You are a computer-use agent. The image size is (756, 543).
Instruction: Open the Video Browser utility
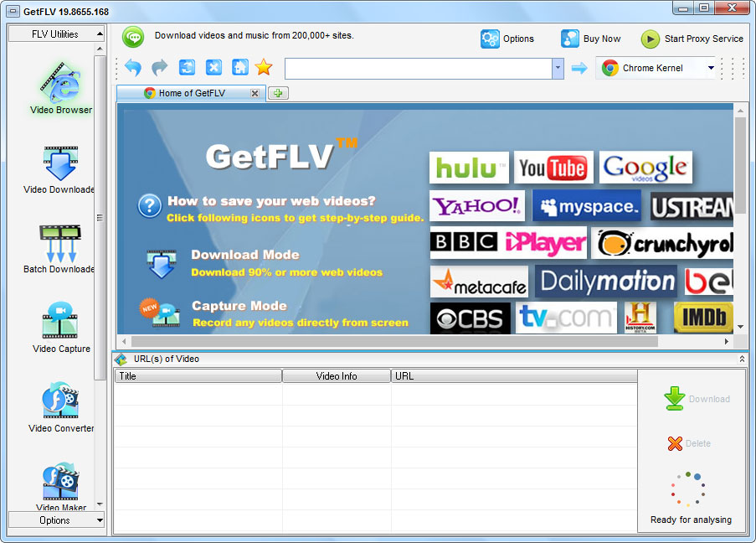(x=60, y=89)
